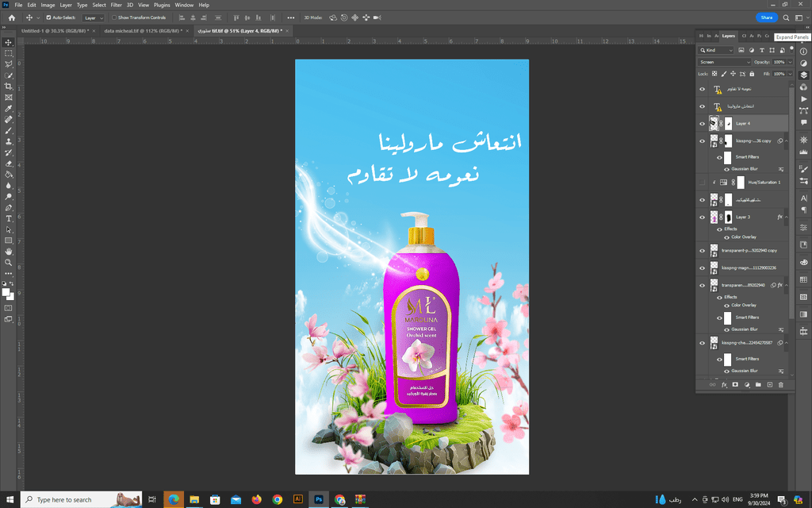Select the Rectangular Marquee tool

click(8, 53)
